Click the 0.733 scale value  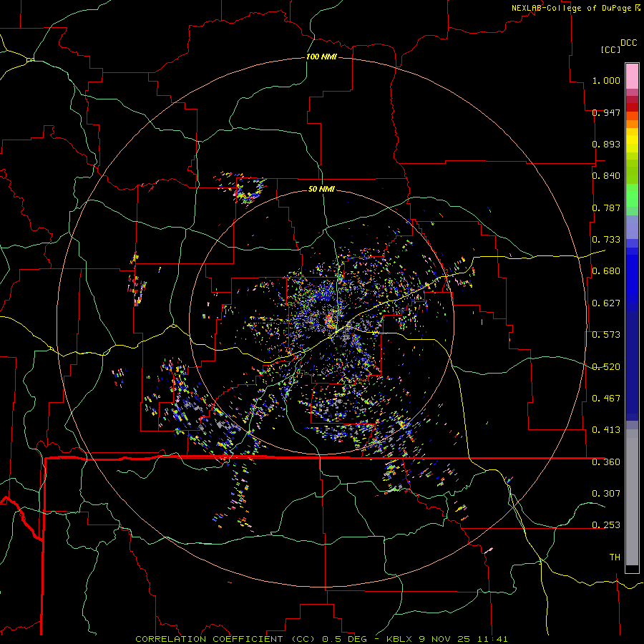pos(606,240)
